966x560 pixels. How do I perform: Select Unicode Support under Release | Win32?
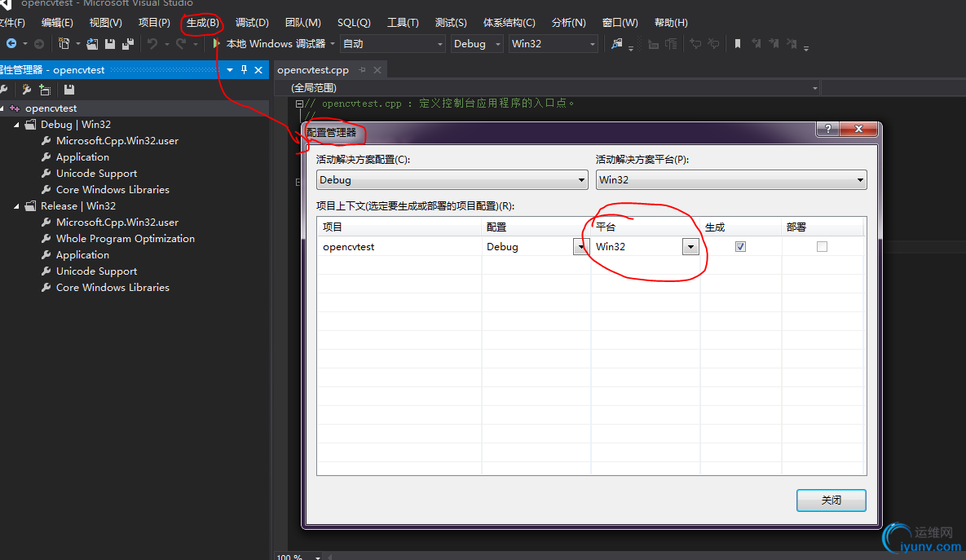(x=96, y=271)
